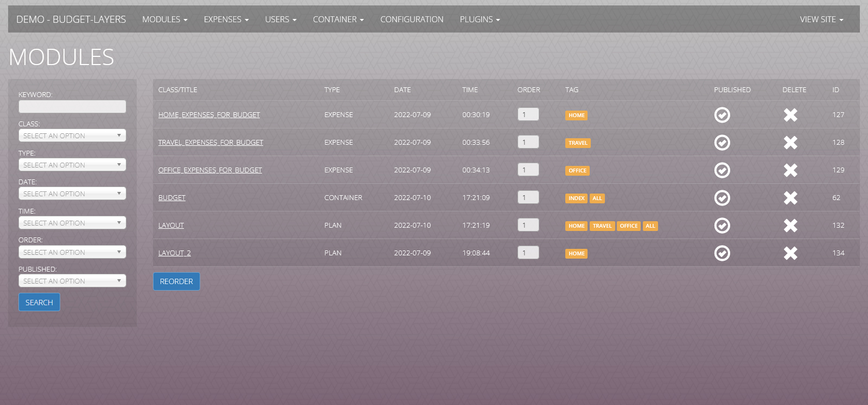Click the Keyword search input field

(x=72, y=107)
